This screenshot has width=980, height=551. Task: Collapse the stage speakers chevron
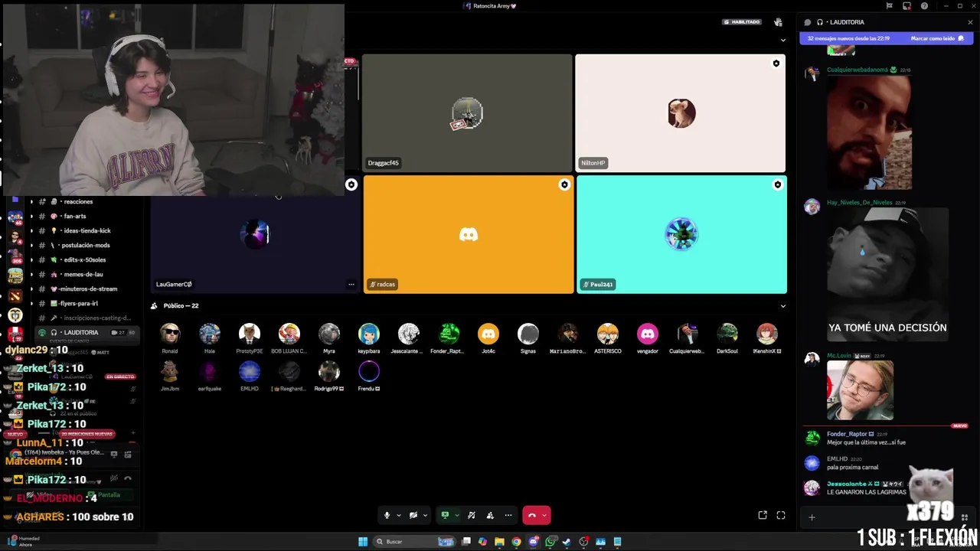tap(782, 40)
